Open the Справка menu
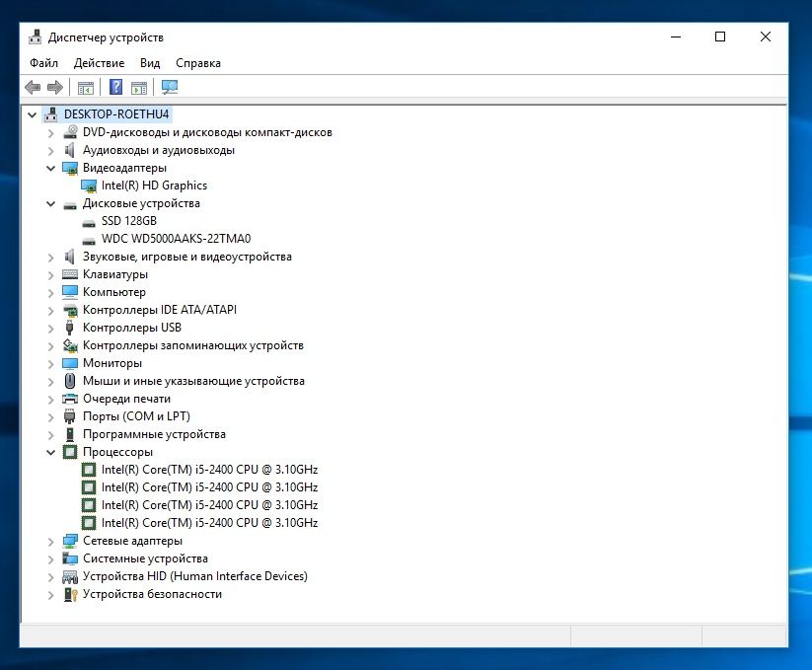Screen dimensions: 812x670 (x=198, y=63)
